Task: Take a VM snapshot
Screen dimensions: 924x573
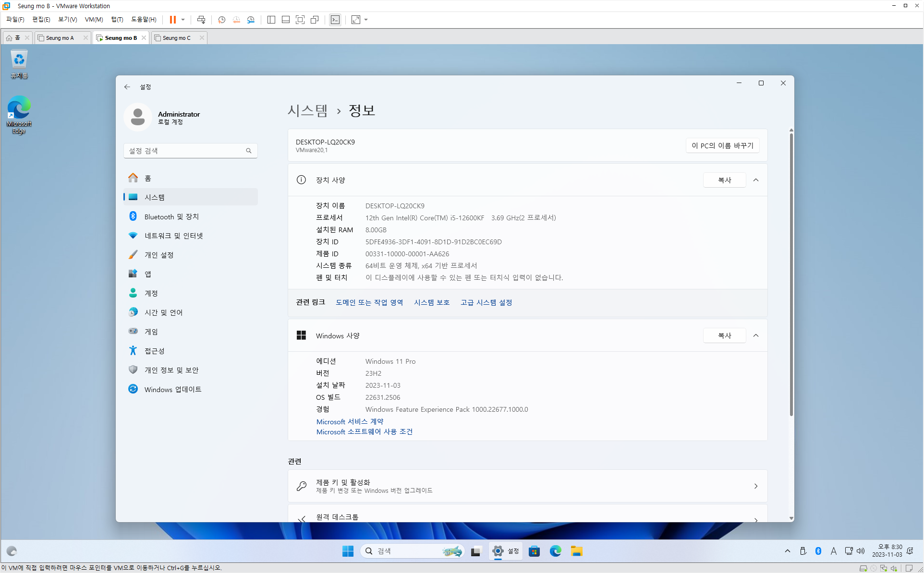Action: [x=221, y=20]
